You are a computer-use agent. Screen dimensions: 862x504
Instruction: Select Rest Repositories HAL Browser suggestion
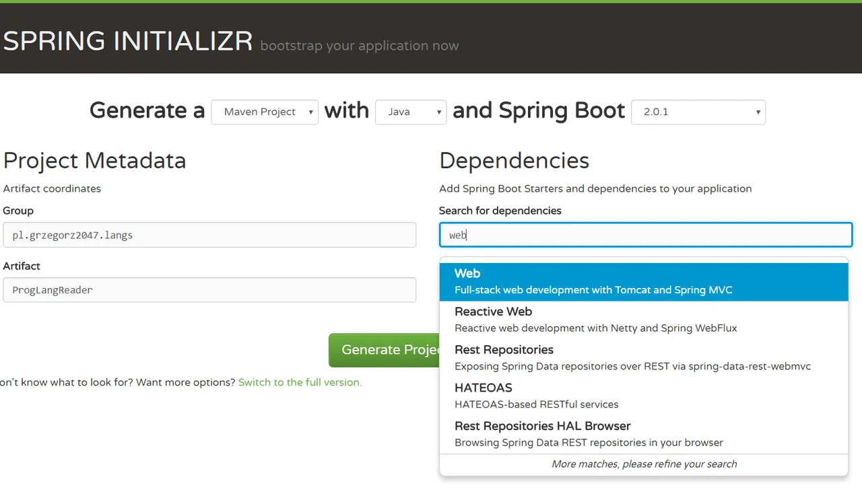tap(644, 434)
